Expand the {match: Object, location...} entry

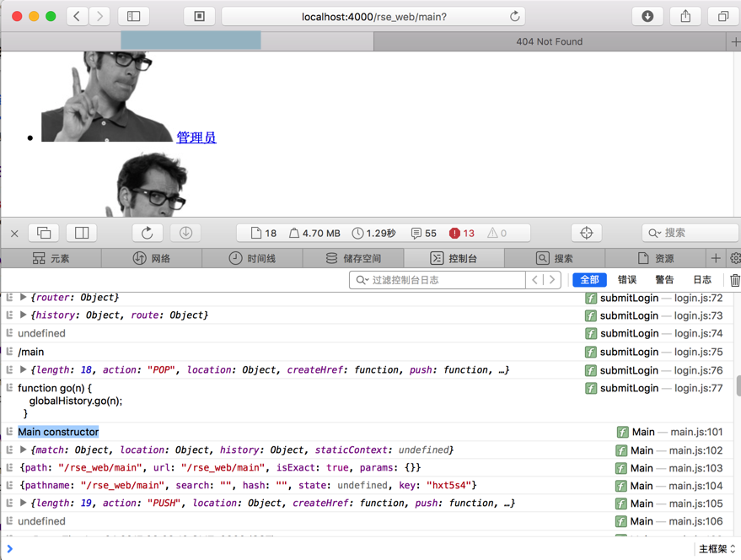[x=23, y=450]
